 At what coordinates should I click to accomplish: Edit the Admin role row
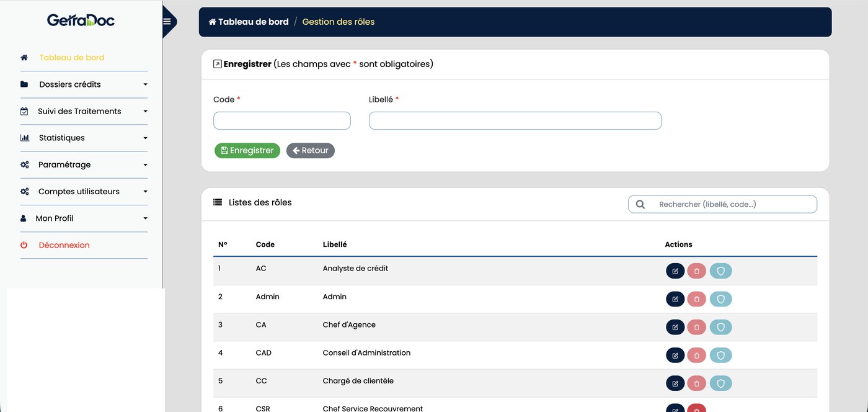click(675, 299)
